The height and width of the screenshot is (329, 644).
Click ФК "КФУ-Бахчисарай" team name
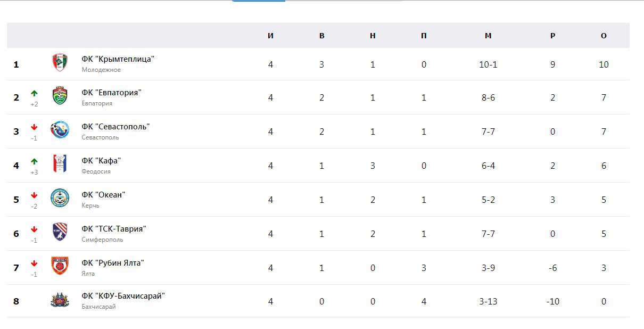[x=123, y=296]
